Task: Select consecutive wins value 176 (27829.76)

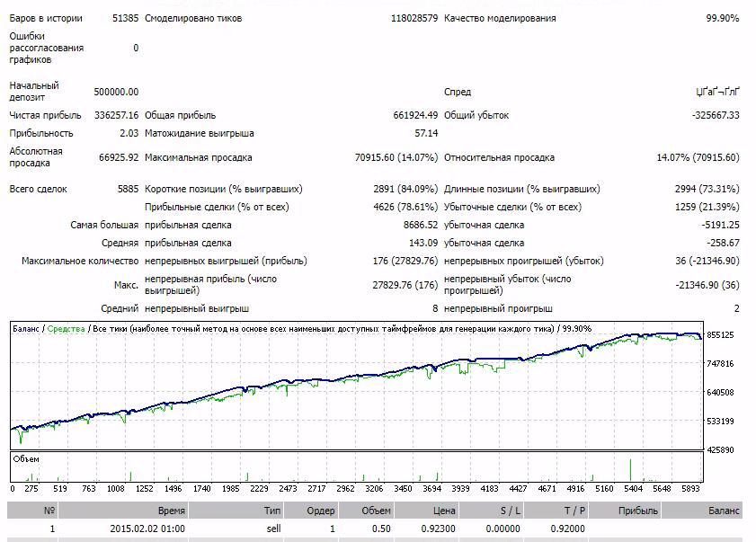Action: click(405, 261)
